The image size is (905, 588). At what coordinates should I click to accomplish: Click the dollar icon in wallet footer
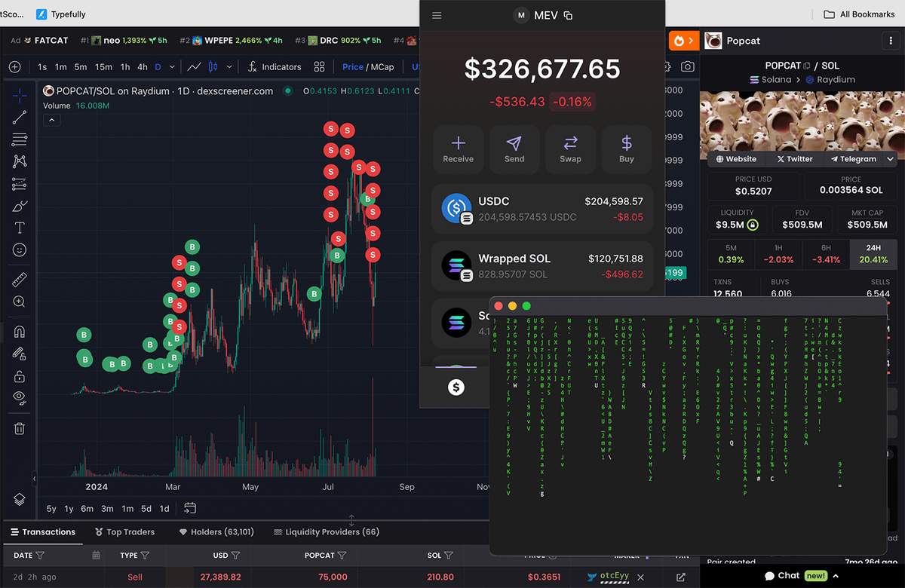[456, 387]
